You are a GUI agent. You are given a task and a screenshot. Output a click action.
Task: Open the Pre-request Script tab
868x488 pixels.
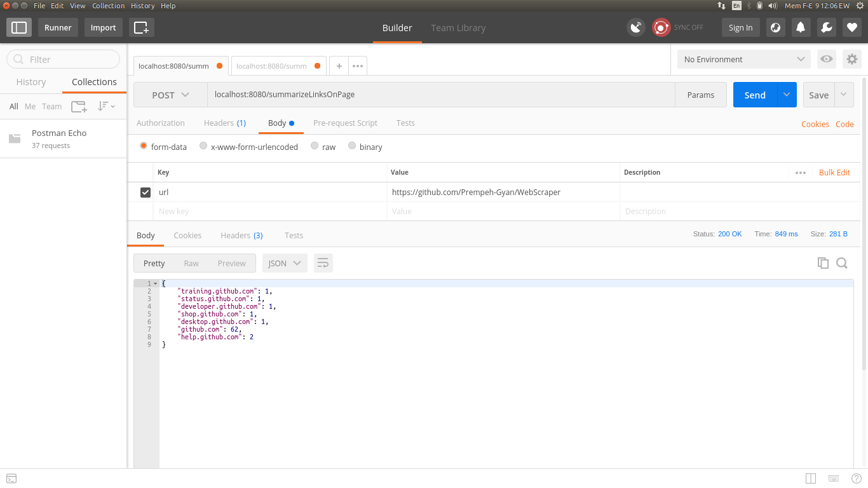(345, 123)
